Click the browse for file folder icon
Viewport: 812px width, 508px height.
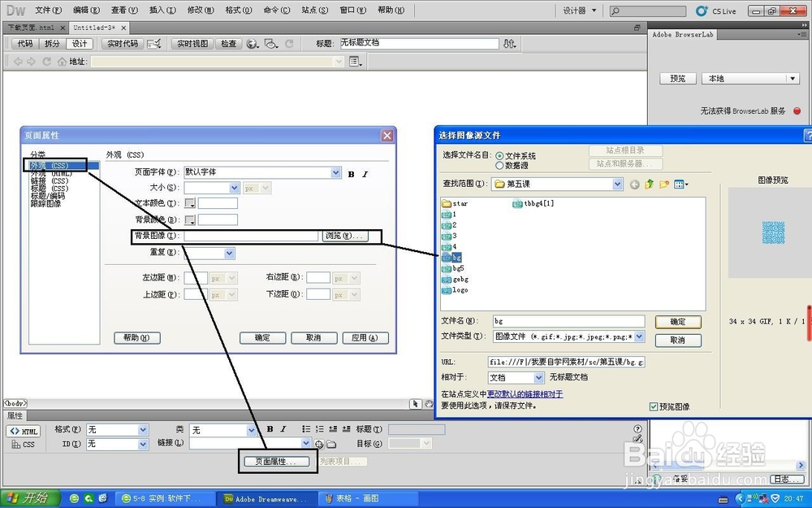[x=331, y=445]
